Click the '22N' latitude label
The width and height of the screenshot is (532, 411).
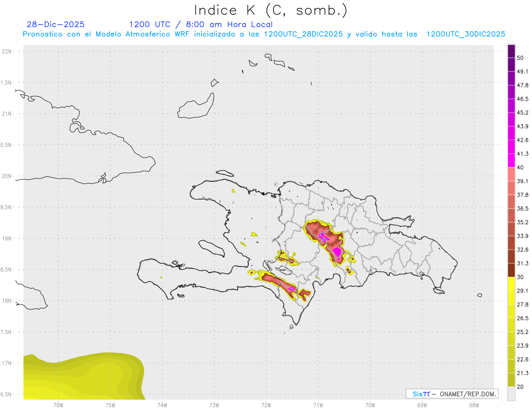click(x=8, y=51)
